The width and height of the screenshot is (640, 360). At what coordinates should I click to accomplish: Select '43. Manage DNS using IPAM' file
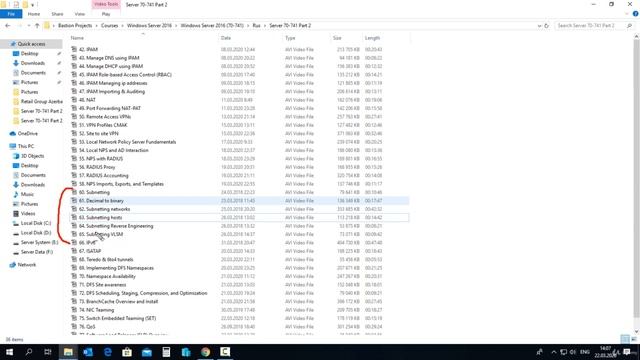pyautogui.click(x=109, y=58)
